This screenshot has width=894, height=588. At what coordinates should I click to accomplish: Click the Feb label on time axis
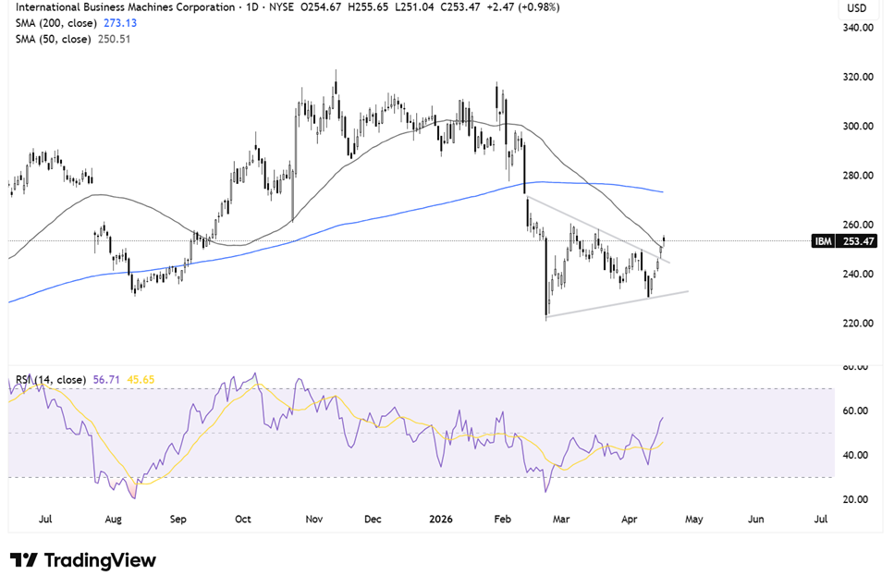click(x=502, y=520)
